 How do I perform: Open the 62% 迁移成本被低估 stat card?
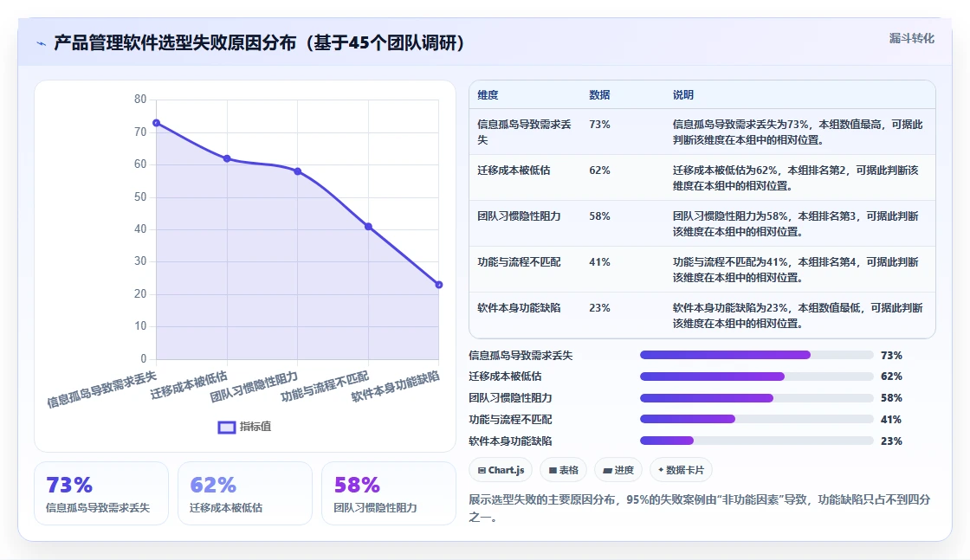point(245,494)
